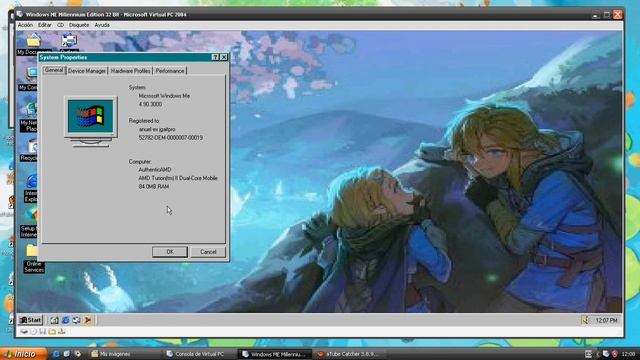Click Show Desktop quick launch icon
Screen dimensions: 640x360
pos(54,320)
